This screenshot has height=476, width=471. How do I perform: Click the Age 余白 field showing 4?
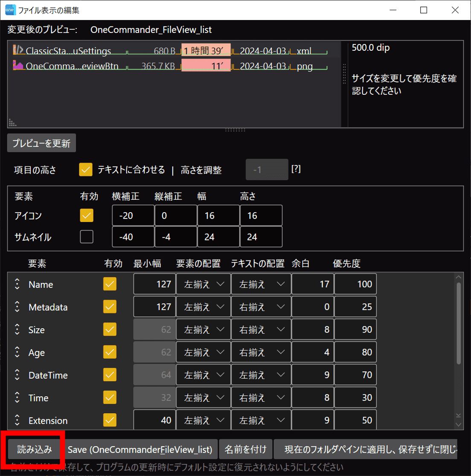pyautogui.click(x=313, y=352)
